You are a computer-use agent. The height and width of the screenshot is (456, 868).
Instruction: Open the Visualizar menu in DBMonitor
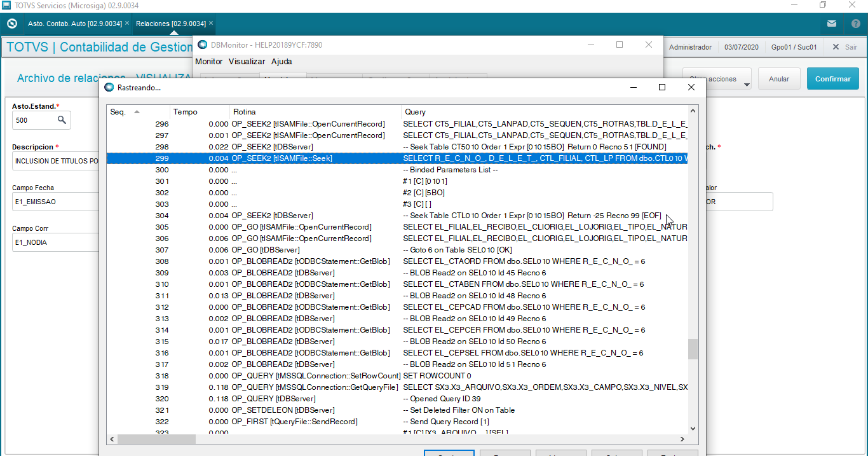click(247, 62)
